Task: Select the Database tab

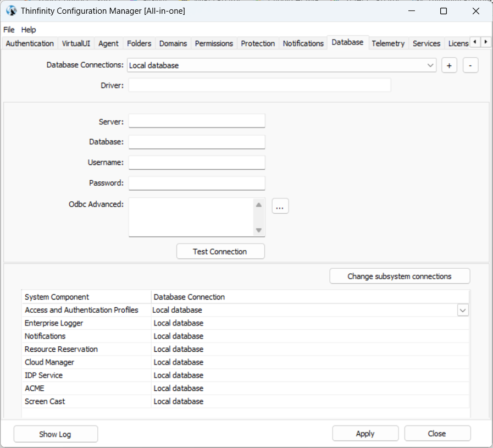Action: coord(347,42)
